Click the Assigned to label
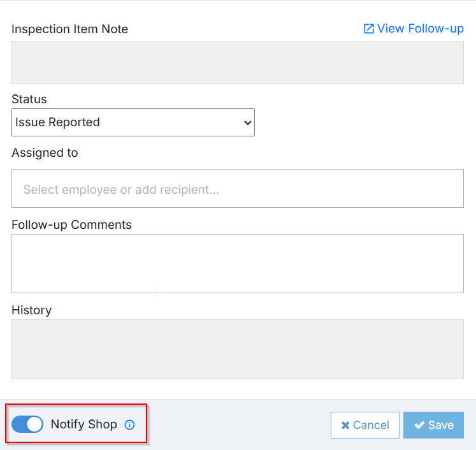The image size is (476, 450). tap(45, 153)
